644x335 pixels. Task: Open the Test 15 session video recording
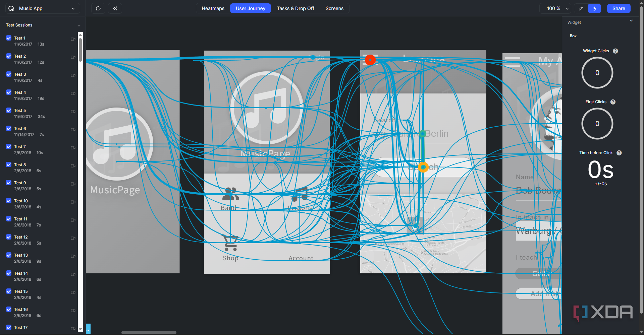coord(73,292)
